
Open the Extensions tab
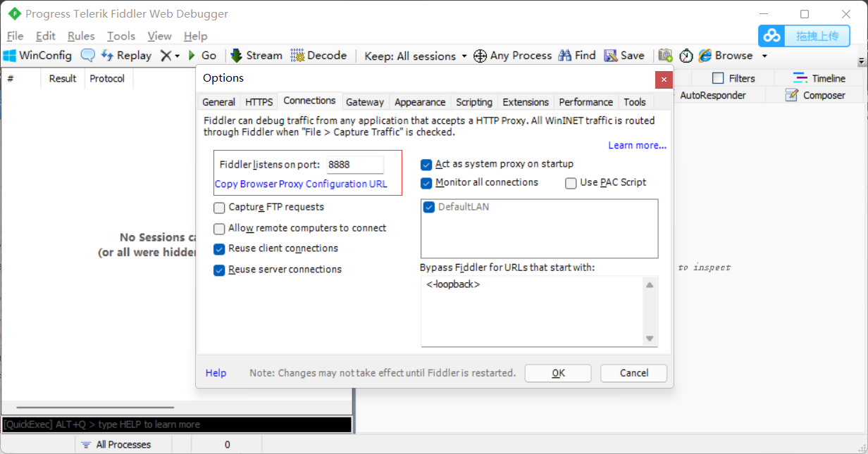[x=526, y=102]
